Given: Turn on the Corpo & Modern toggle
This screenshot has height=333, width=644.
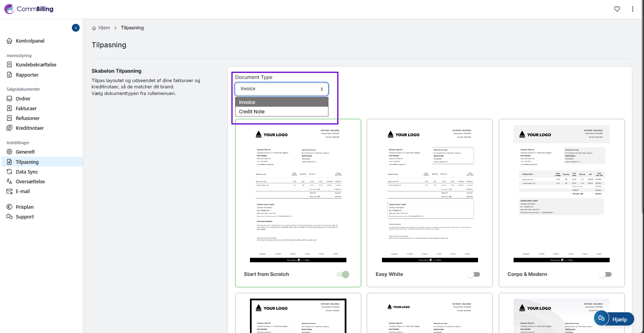Looking at the screenshot, I should [x=605, y=274].
